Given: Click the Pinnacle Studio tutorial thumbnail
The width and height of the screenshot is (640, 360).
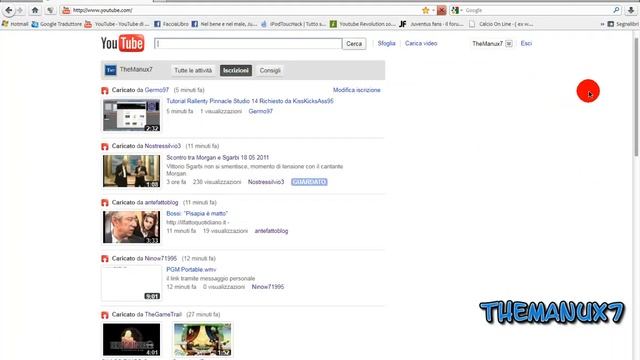Looking at the screenshot, I should click(x=131, y=115).
